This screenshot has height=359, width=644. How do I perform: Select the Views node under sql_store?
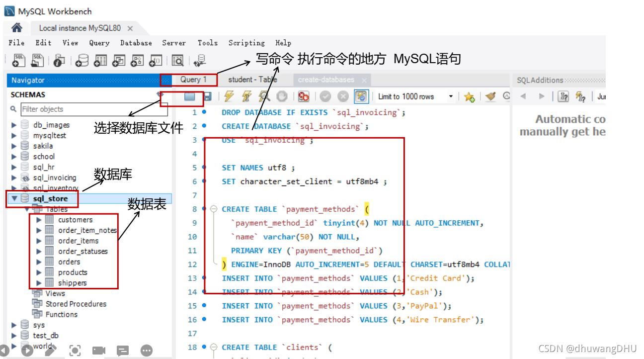click(55, 293)
